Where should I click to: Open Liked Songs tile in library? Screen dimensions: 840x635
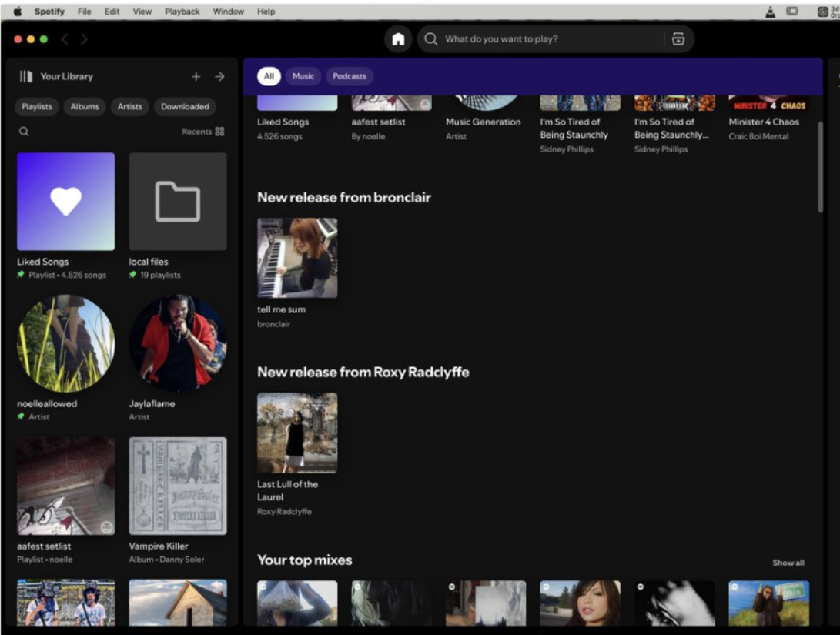(x=66, y=202)
